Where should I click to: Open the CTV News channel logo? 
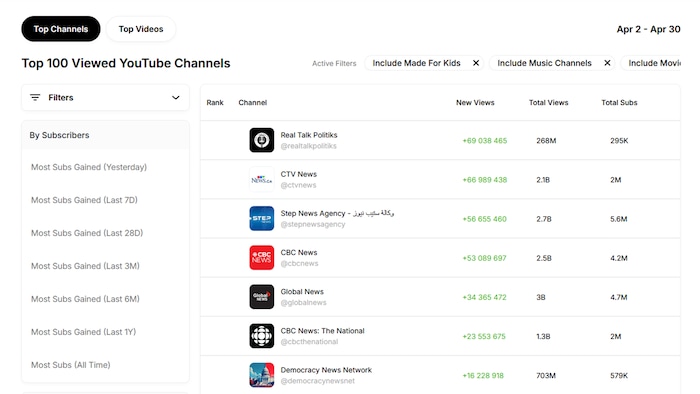(x=262, y=179)
